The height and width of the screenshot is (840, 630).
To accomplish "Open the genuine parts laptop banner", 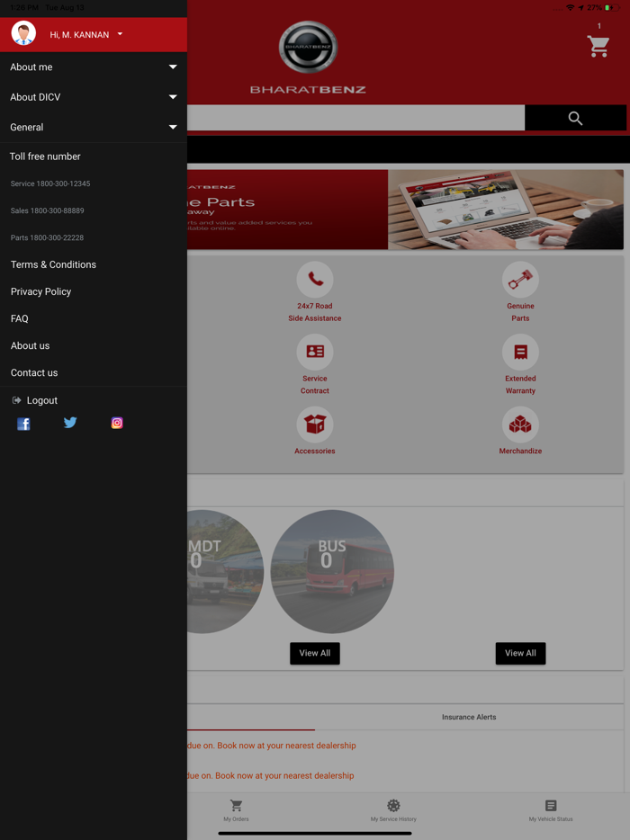I will pyautogui.click(x=405, y=210).
